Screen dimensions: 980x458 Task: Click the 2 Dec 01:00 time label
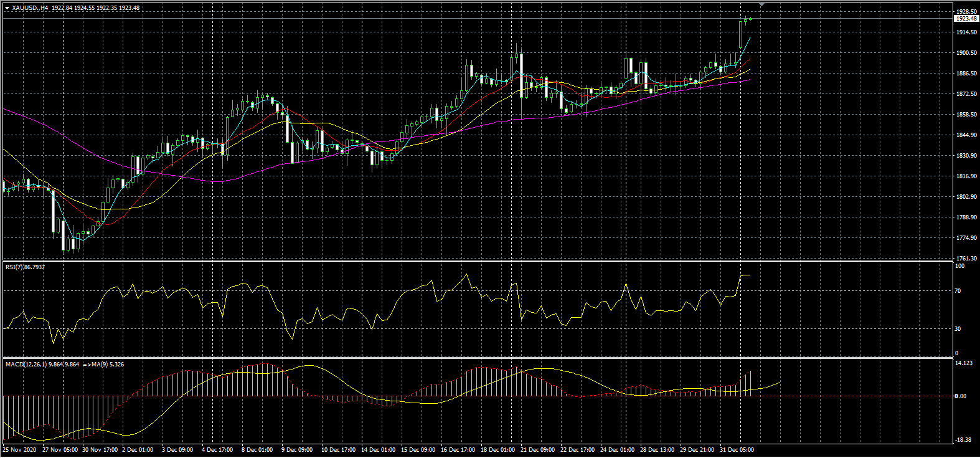[x=138, y=450]
